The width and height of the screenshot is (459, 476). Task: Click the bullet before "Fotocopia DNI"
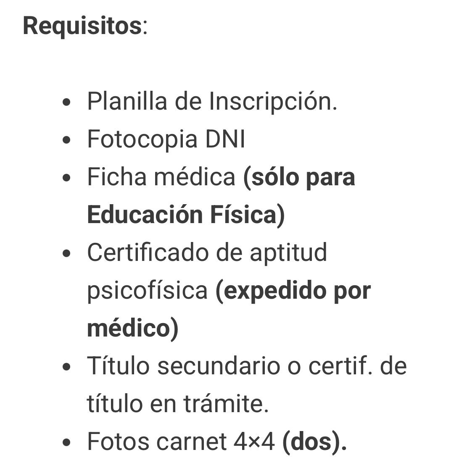click(66, 140)
